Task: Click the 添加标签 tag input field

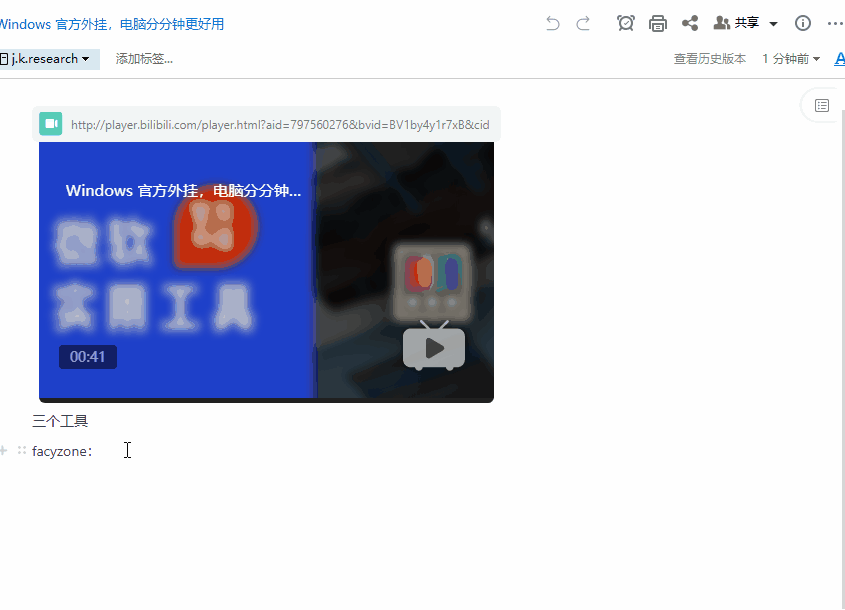Action: pyautogui.click(x=144, y=59)
